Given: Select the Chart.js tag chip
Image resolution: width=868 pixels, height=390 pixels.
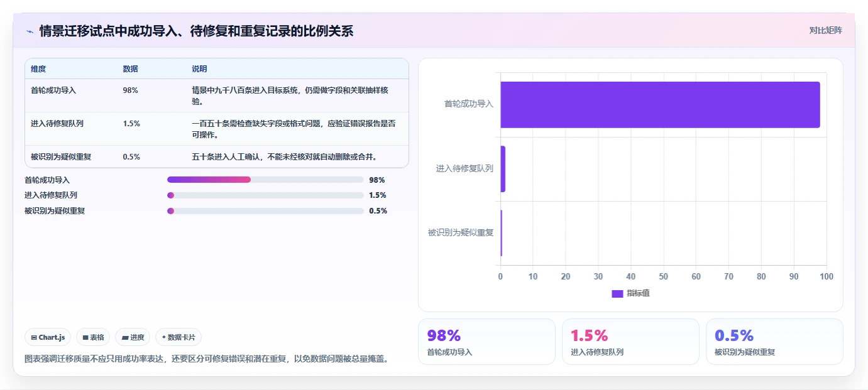Looking at the screenshot, I should pyautogui.click(x=48, y=337).
